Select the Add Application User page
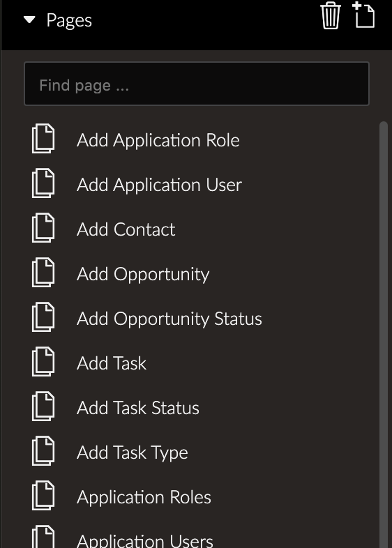This screenshot has height=548, width=392. point(159,185)
